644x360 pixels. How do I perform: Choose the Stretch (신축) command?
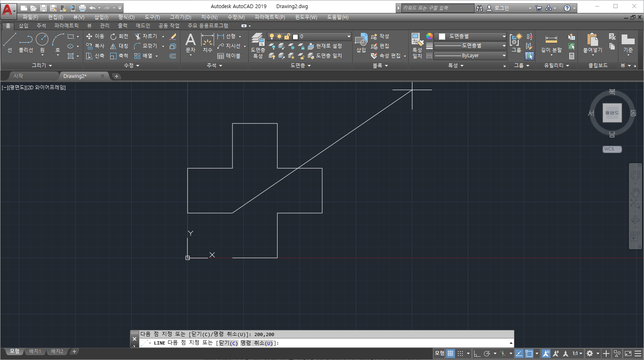[x=95, y=56]
